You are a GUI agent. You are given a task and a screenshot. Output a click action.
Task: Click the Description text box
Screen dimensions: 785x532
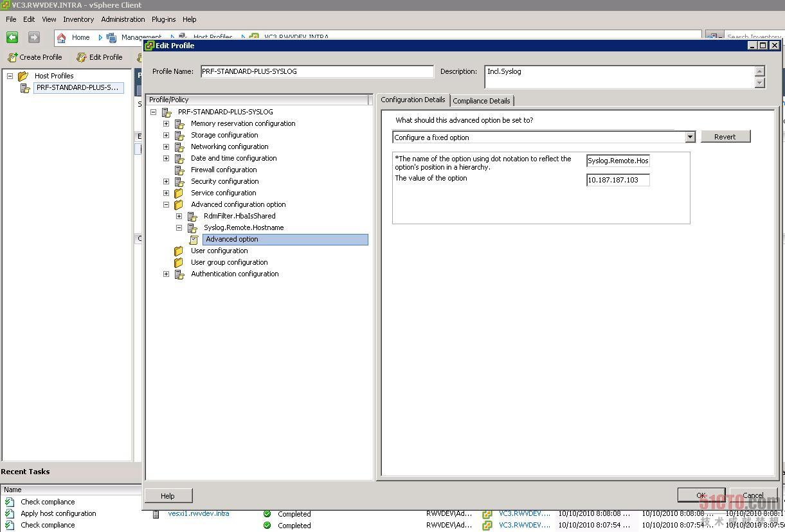click(x=620, y=76)
